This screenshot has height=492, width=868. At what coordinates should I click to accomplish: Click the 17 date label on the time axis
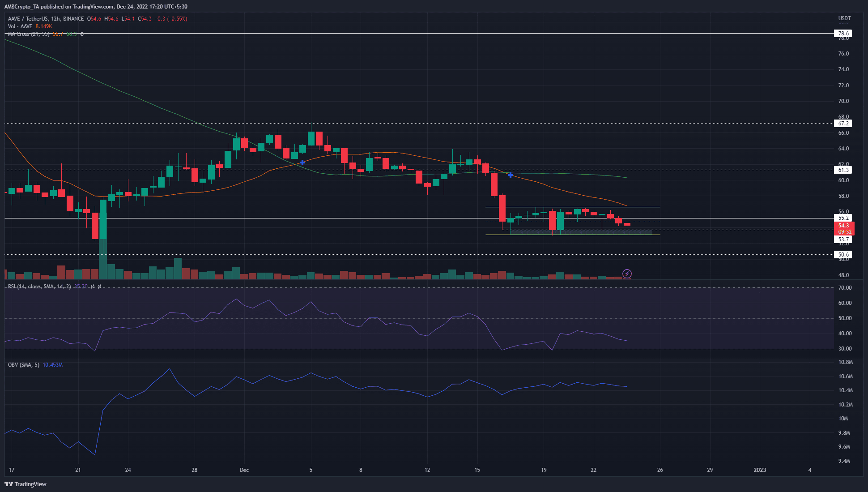coord(12,470)
